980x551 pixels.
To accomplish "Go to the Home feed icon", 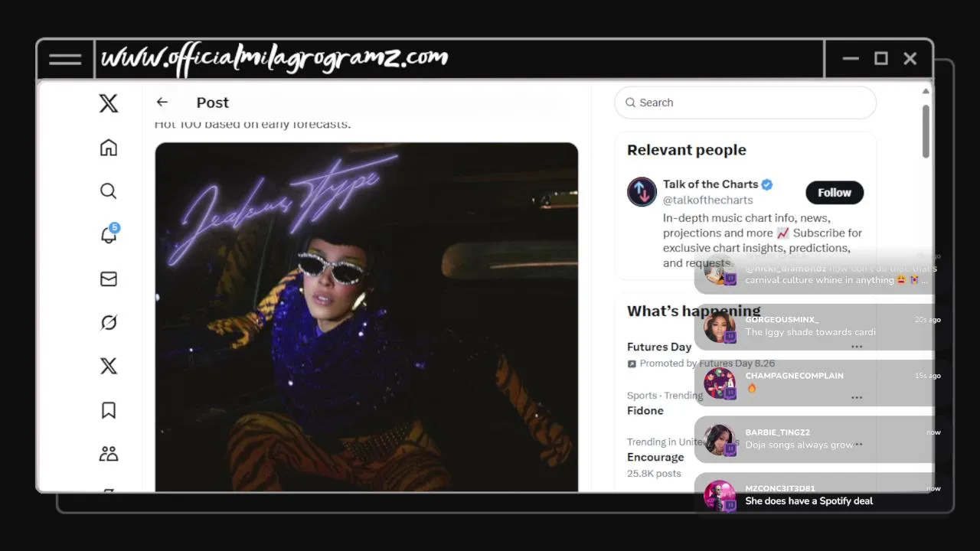I will [109, 147].
